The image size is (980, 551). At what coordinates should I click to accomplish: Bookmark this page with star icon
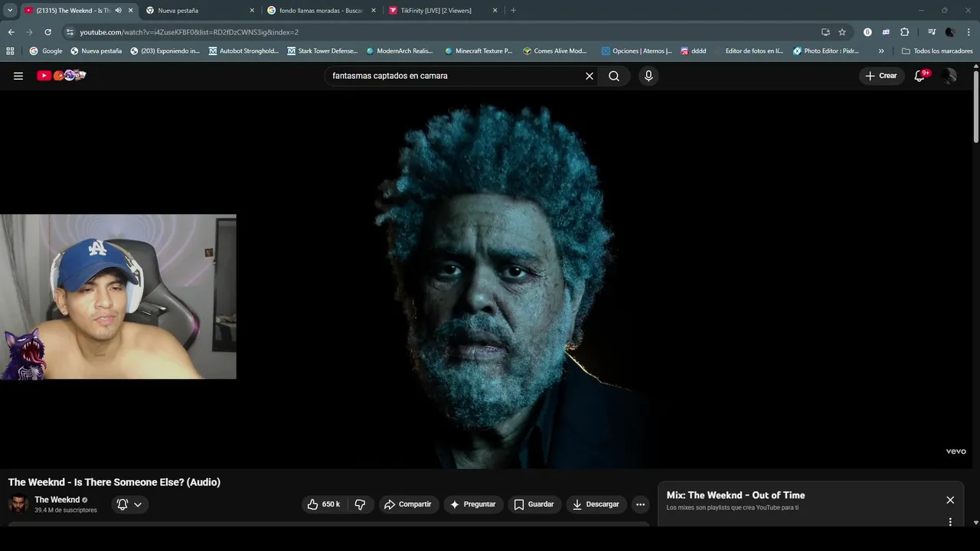click(842, 32)
